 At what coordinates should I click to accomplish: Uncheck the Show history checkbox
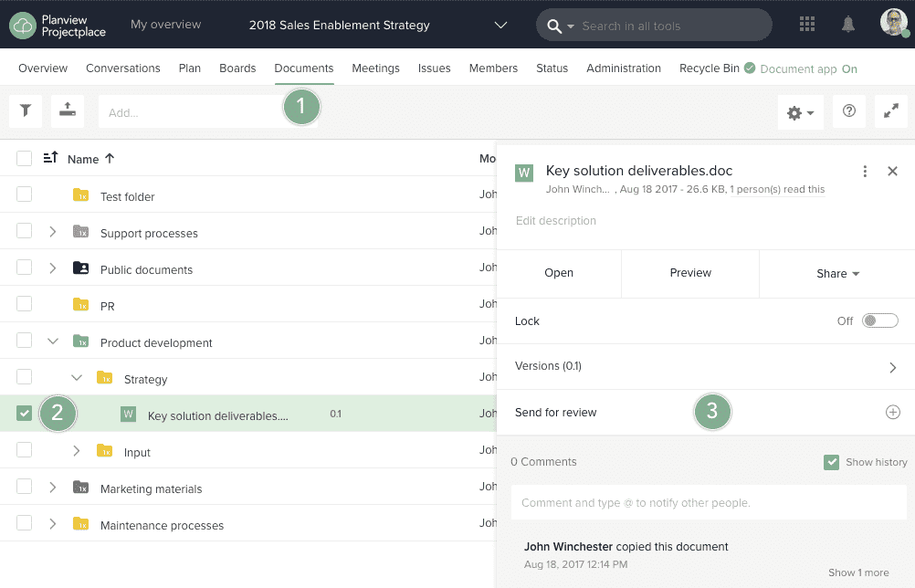[831, 462]
